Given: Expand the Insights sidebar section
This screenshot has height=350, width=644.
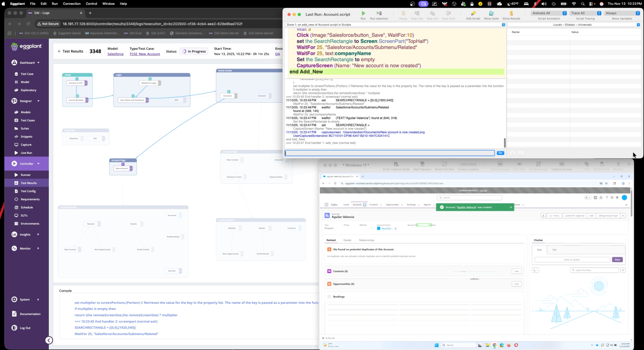Looking at the screenshot, I should [38, 234].
